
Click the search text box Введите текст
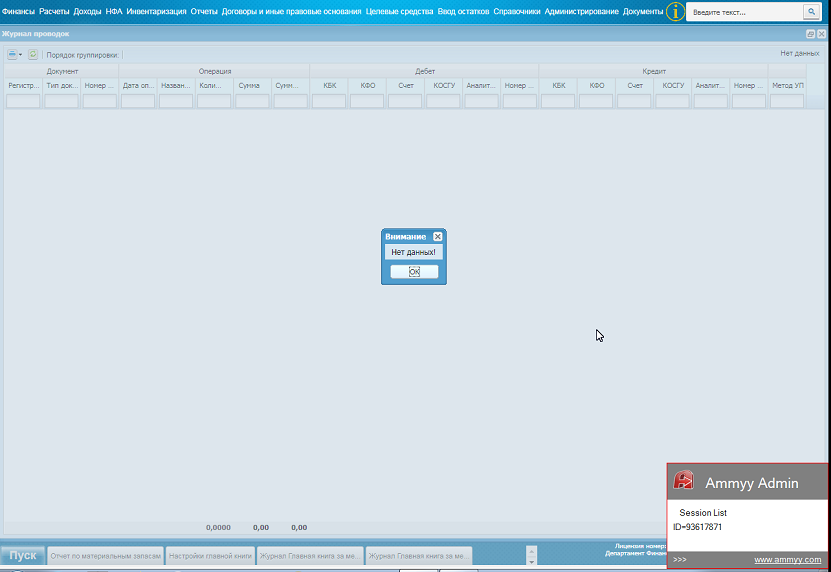(745, 12)
